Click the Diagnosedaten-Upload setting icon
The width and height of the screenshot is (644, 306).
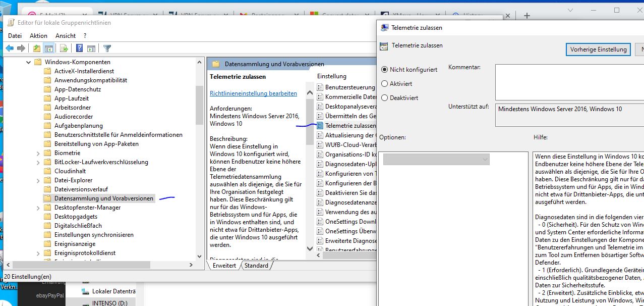pos(320,164)
